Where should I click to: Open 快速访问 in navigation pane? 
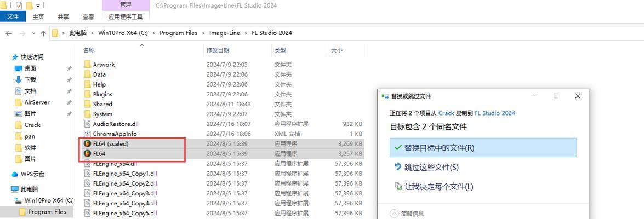click(x=32, y=57)
